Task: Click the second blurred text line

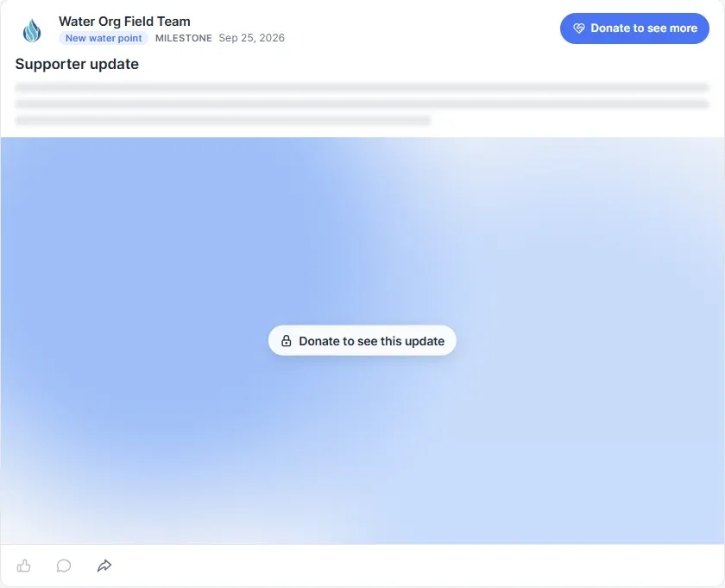Action: (x=362, y=104)
